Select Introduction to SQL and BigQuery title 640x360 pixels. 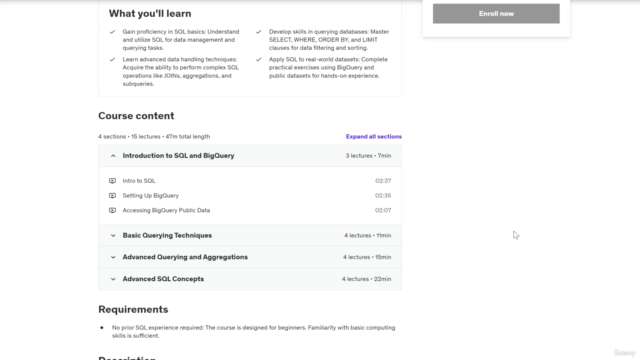[x=178, y=156]
